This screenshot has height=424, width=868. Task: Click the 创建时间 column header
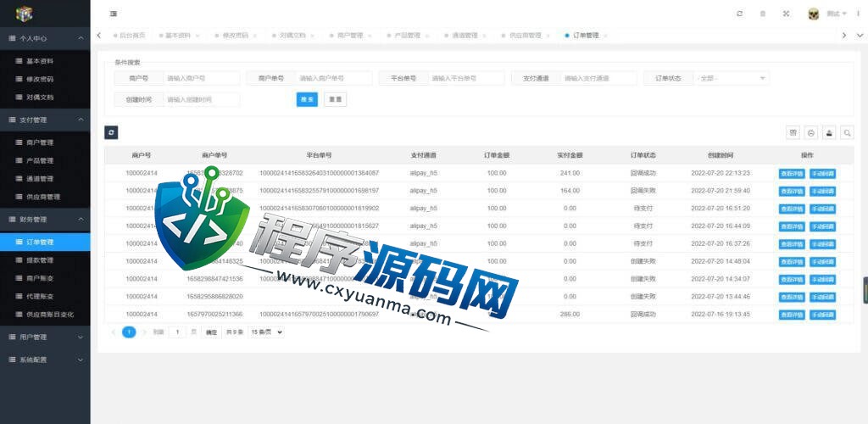(721, 155)
